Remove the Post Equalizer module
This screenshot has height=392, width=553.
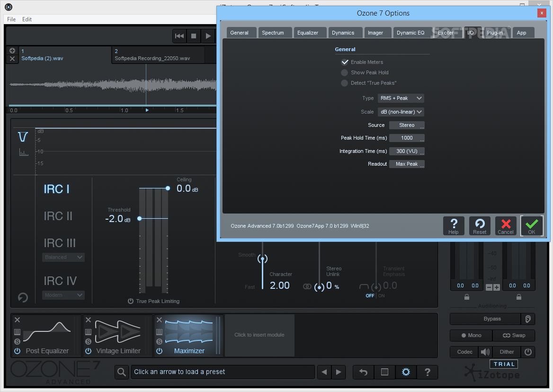click(x=17, y=320)
